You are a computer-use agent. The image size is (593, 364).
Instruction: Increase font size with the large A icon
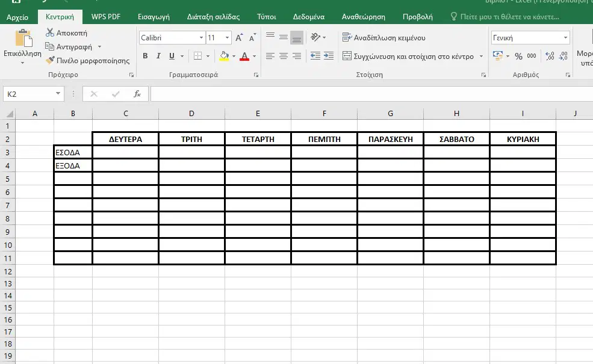(238, 37)
